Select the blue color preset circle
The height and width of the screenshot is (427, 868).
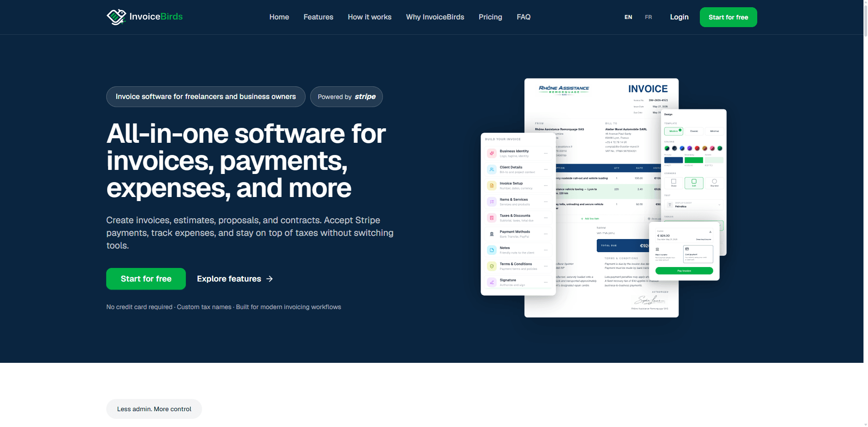point(682,148)
